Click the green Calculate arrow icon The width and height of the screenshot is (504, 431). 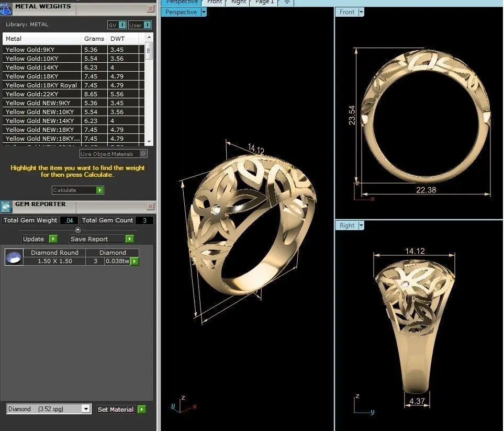point(100,190)
